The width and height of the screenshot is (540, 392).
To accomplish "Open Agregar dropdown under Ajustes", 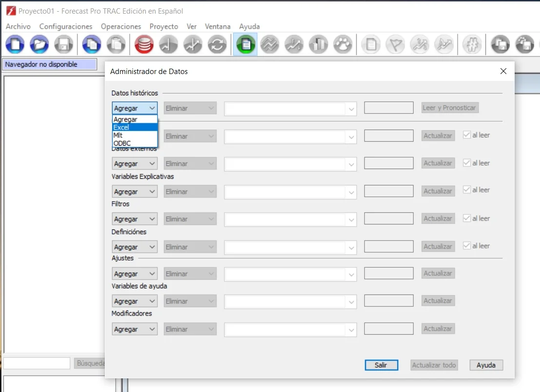I will (x=135, y=274).
